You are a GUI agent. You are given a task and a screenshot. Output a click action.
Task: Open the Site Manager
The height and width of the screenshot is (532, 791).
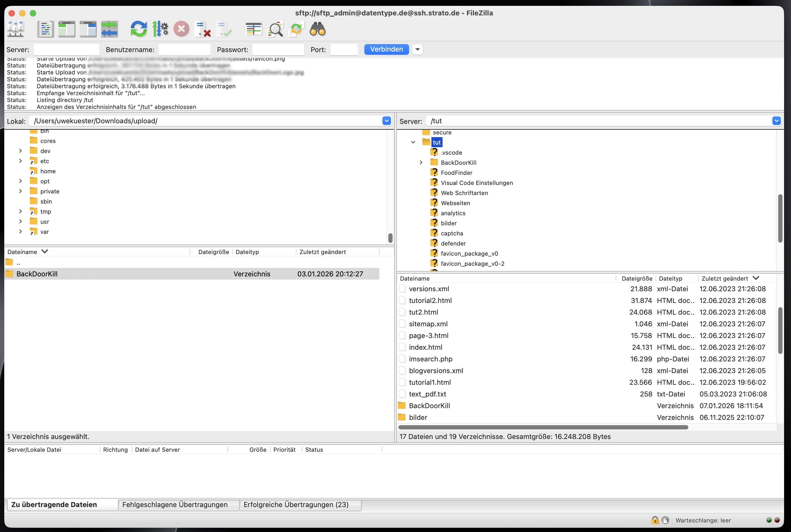click(x=16, y=29)
